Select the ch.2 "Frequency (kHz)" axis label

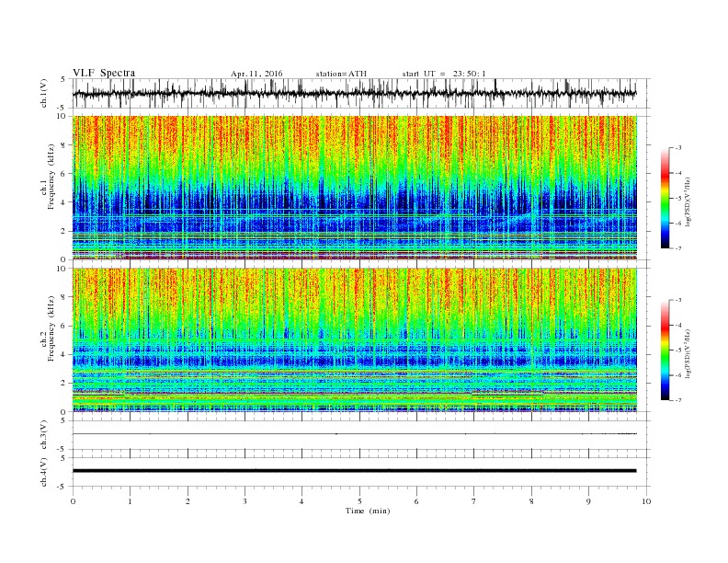coord(51,329)
